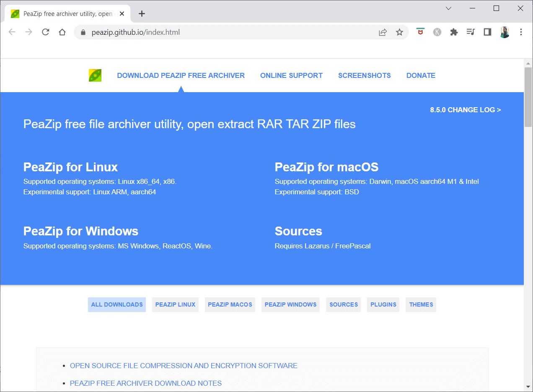Open the Extensions puzzle piece menu
This screenshot has height=392, width=533.
point(454,32)
